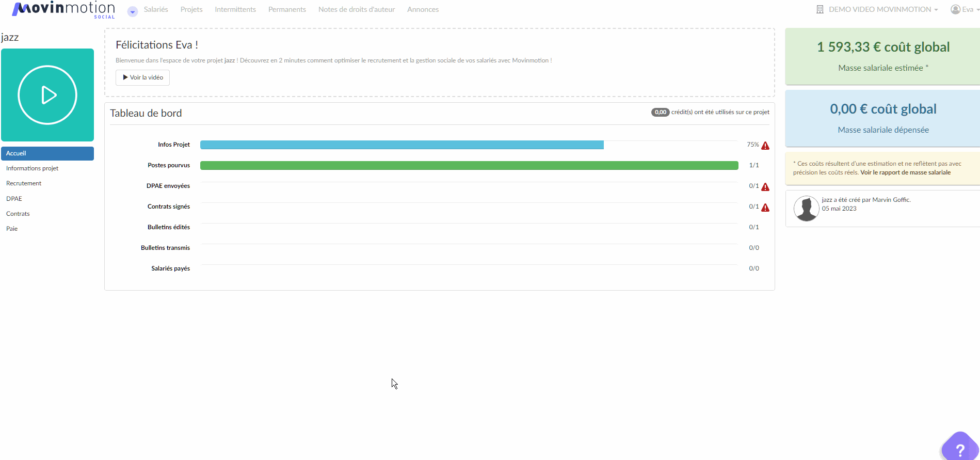980x460 pixels.
Task: Click the jazz project title
Action: click(x=10, y=37)
